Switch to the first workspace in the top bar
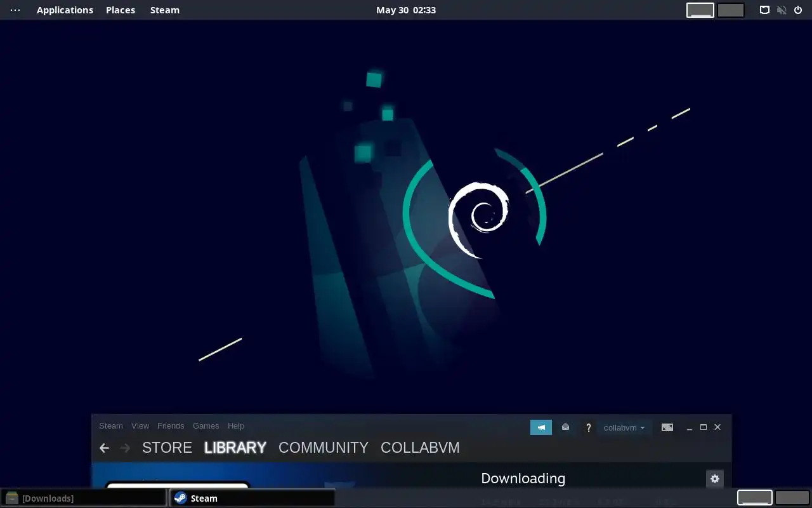The image size is (812, 508). [700, 10]
